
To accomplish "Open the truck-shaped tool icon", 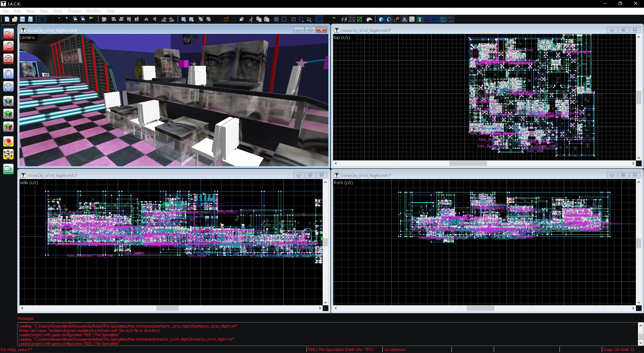I will pyautogui.click(x=8, y=169).
